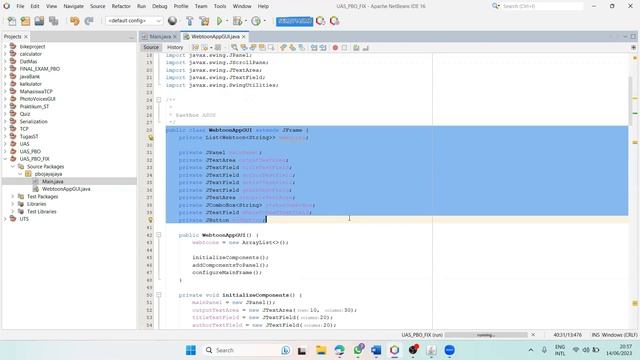Close the Projects panel tab
Screen dimensions: 640x360
(26, 37)
